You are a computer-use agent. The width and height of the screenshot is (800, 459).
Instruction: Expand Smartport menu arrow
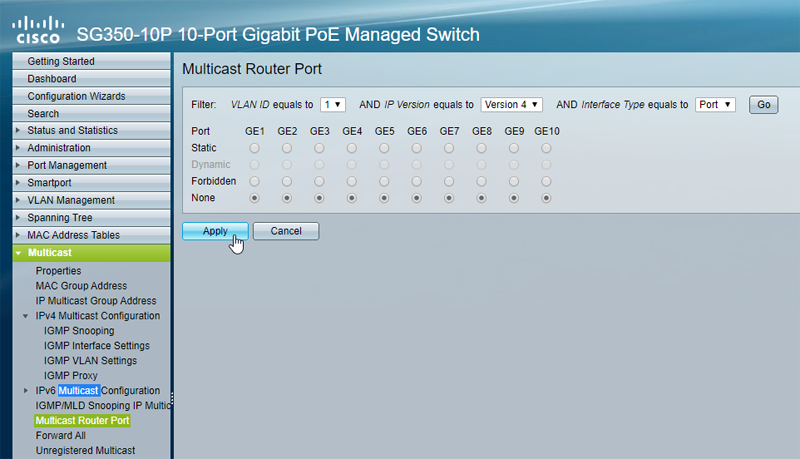pyautogui.click(x=18, y=183)
